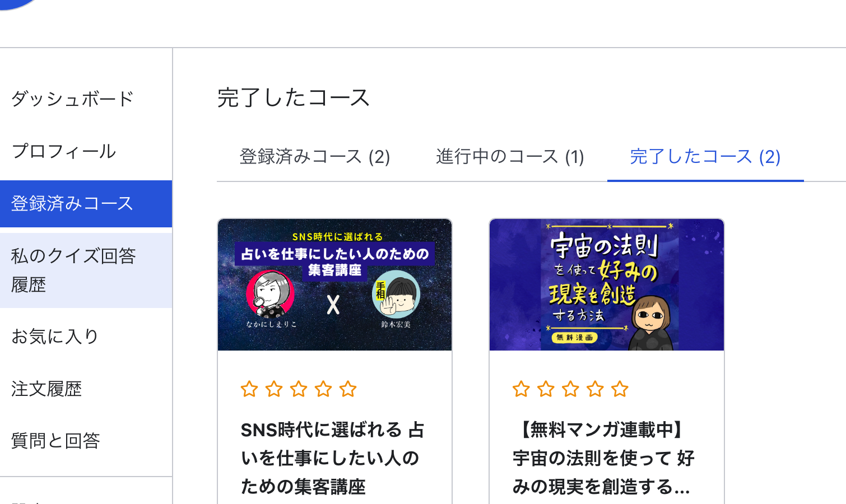Open SNS時代に選ばれる course title link
This screenshot has height=504, width=846.
(333, 458)
